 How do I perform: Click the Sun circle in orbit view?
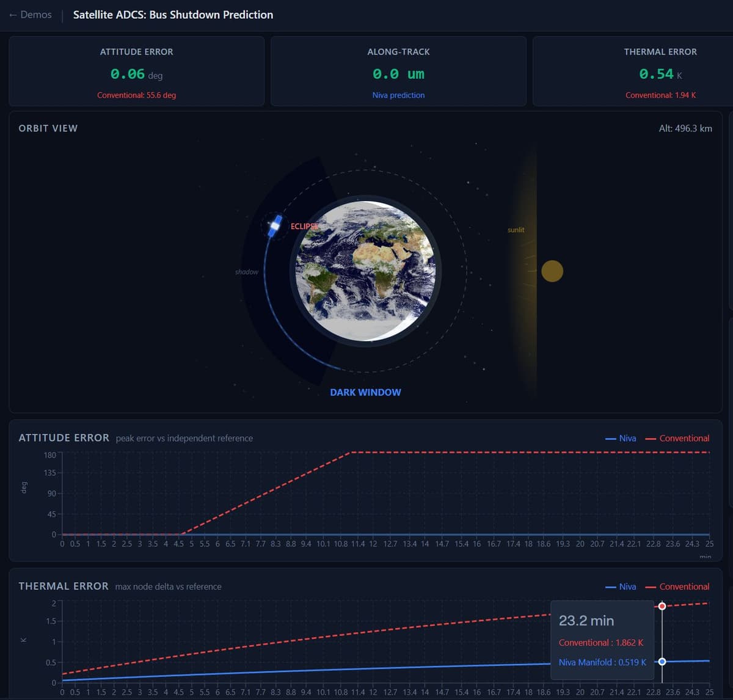tap(552, 271)
